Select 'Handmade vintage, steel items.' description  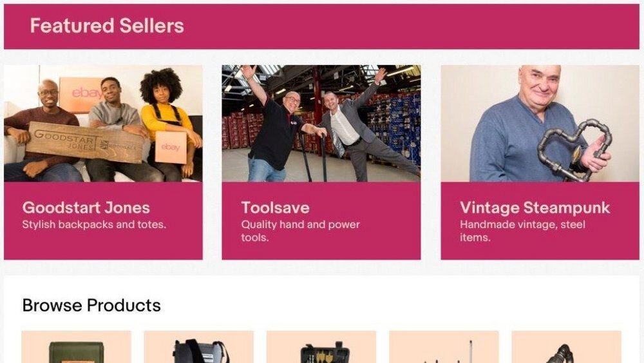522,231
